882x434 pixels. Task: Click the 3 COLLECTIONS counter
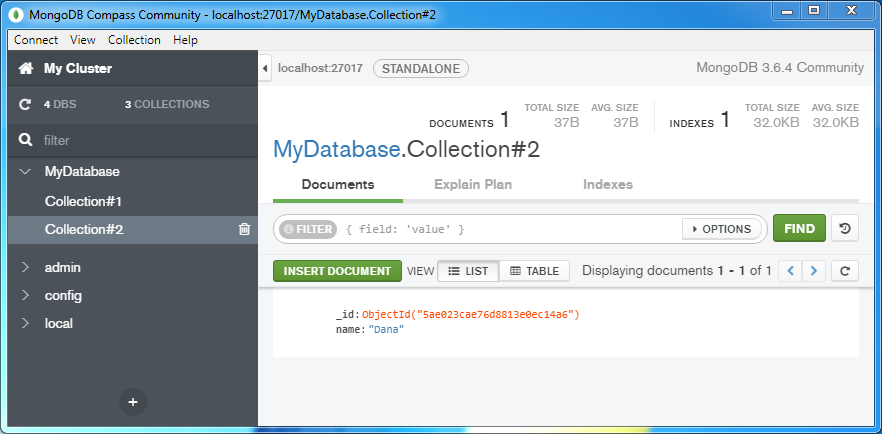(x=167, y=105)
